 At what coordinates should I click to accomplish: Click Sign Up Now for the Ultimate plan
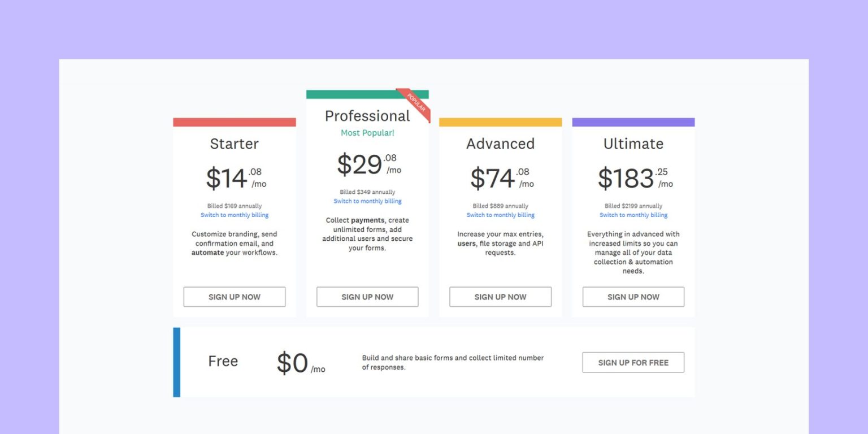(633, 297)
